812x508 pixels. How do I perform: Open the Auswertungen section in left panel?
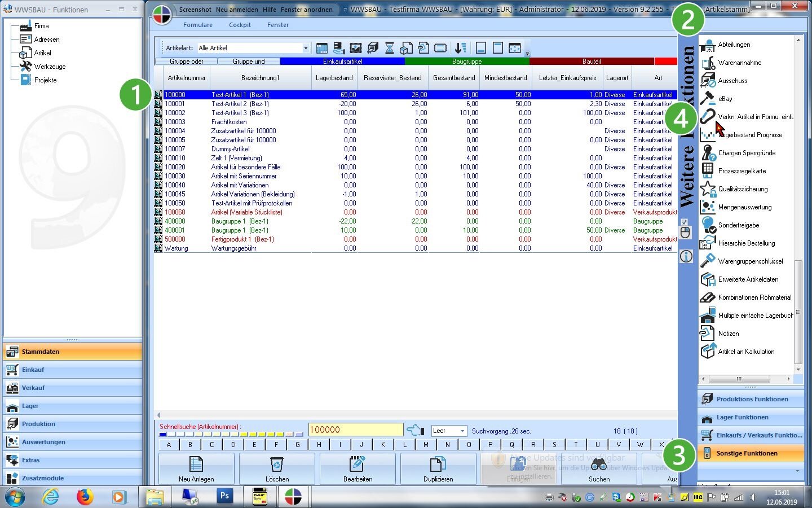click(73, 442)
